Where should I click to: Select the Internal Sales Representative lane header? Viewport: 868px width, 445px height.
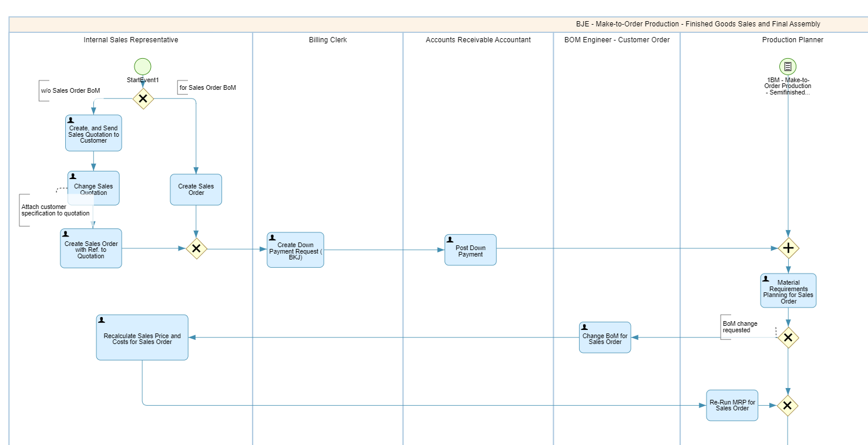pos(131,40)
